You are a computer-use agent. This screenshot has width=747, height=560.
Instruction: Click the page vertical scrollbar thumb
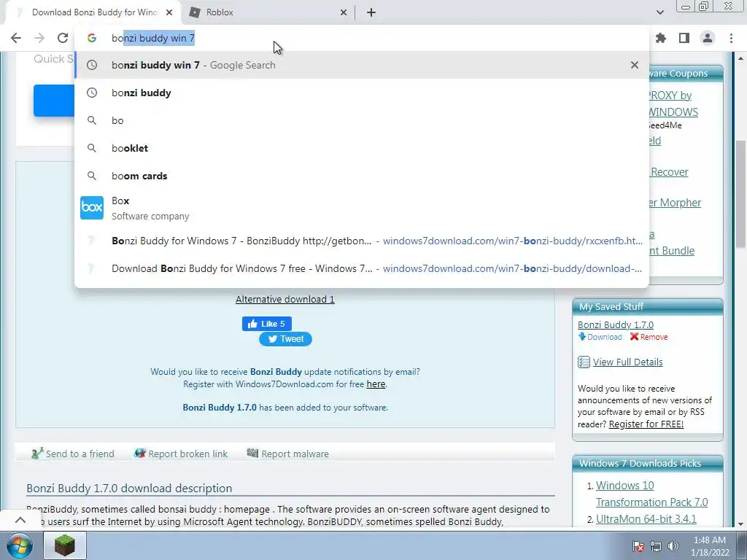[741, 194]
